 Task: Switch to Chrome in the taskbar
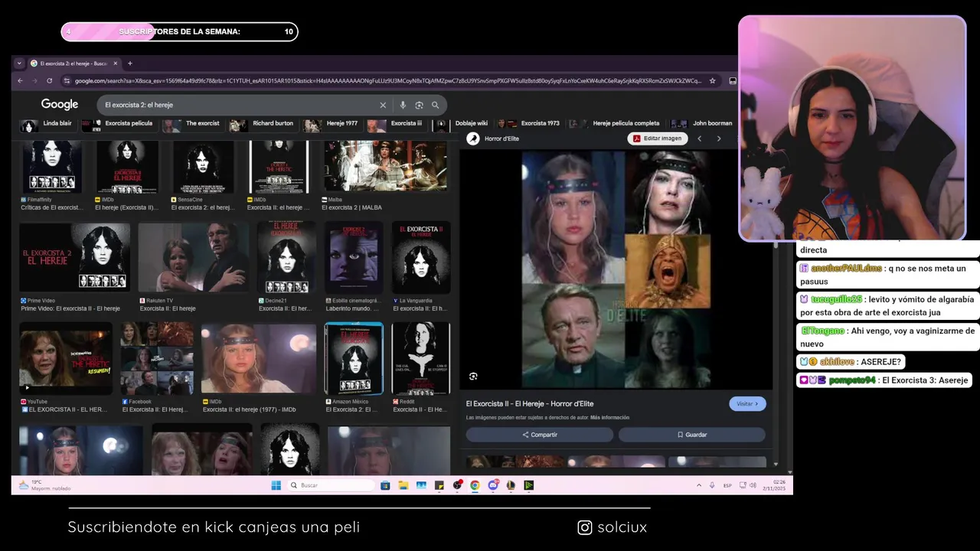[x=475, y=485]
